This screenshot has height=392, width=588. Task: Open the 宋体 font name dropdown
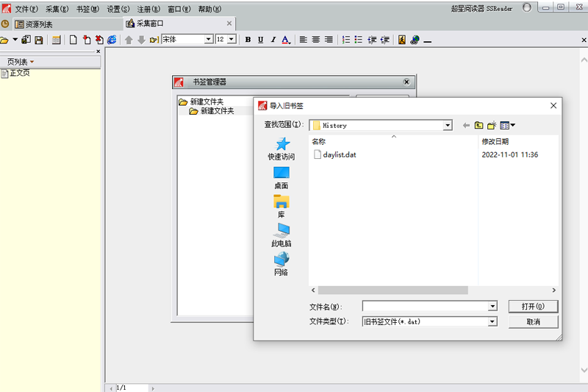(x=209, y=40)
